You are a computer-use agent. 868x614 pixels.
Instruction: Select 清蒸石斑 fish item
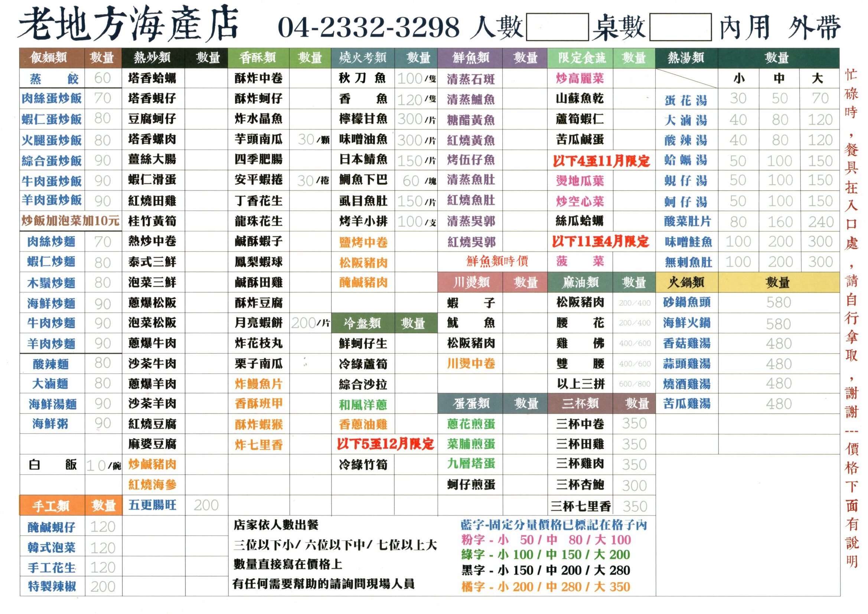[471, 79]
